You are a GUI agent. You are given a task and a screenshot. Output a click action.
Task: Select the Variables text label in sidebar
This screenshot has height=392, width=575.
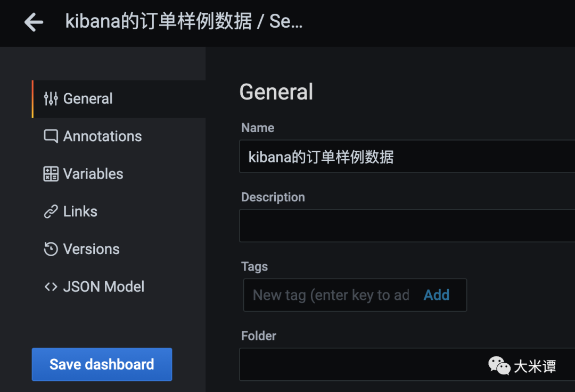93,174
